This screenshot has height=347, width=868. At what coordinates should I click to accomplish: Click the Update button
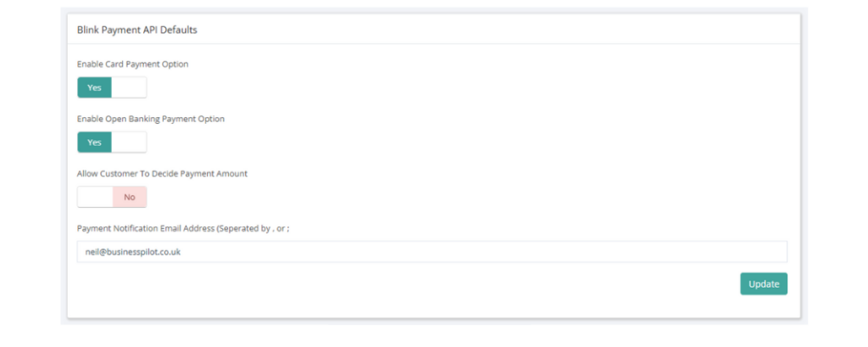tap(764, 284)
